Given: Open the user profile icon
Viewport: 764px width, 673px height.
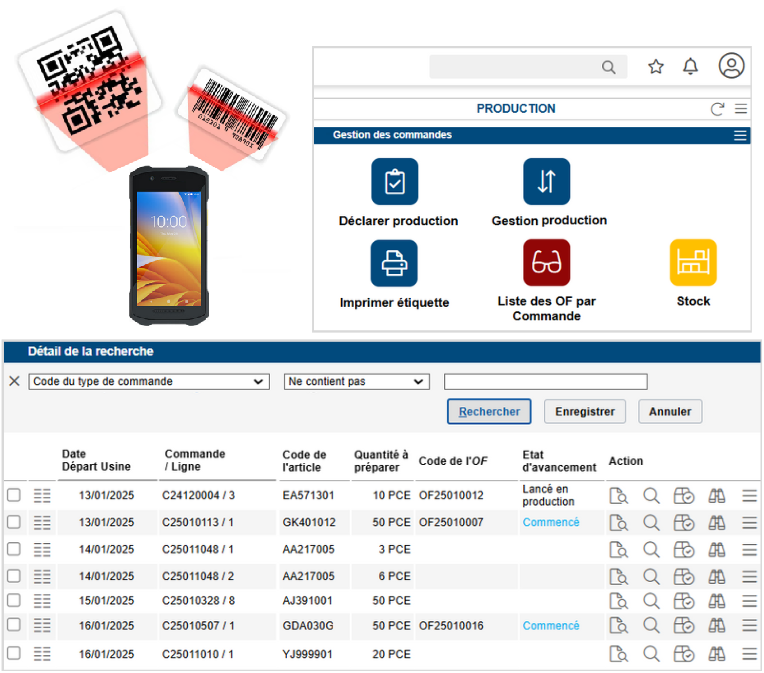Looking at the screenshot, I should click(732, 67).
